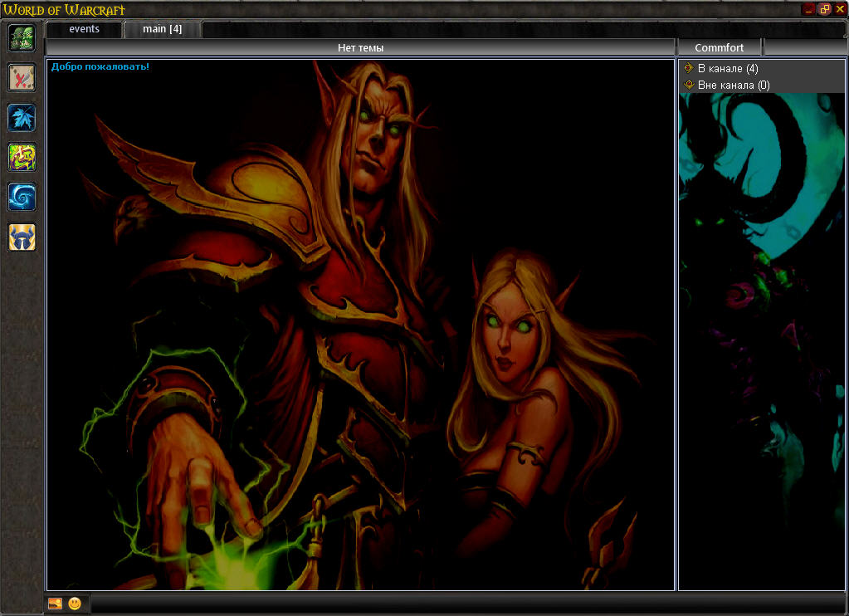Viewport: 849px width, 616px height.
Task: Click the horned helmet sidebar icon
Action: pyautogui.click(x=22, y=237)
